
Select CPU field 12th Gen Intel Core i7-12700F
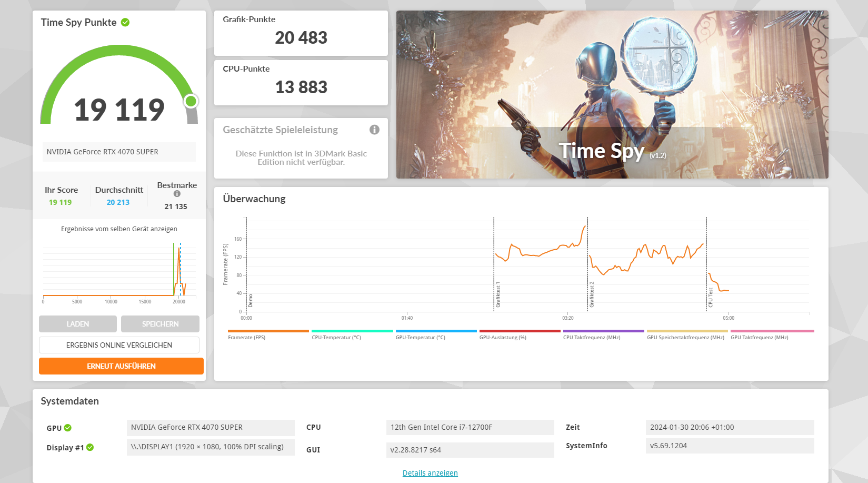click(x=470, y=427)
